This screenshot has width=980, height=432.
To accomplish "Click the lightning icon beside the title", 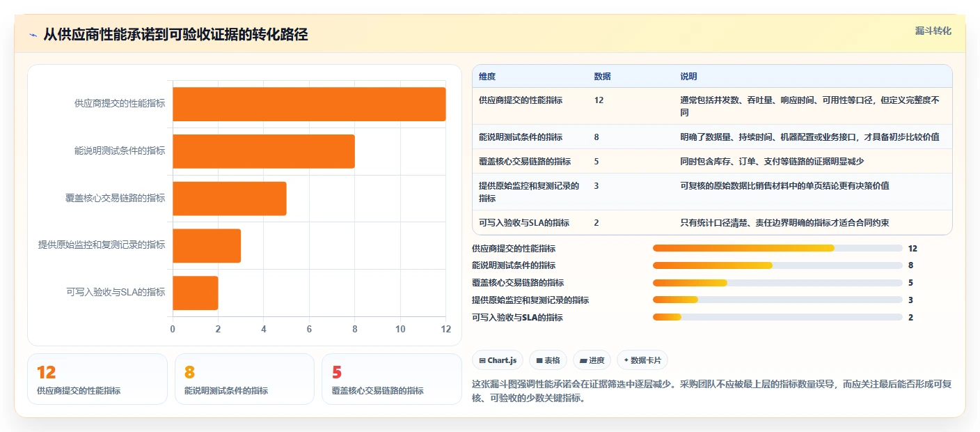I will pos(33,35).
